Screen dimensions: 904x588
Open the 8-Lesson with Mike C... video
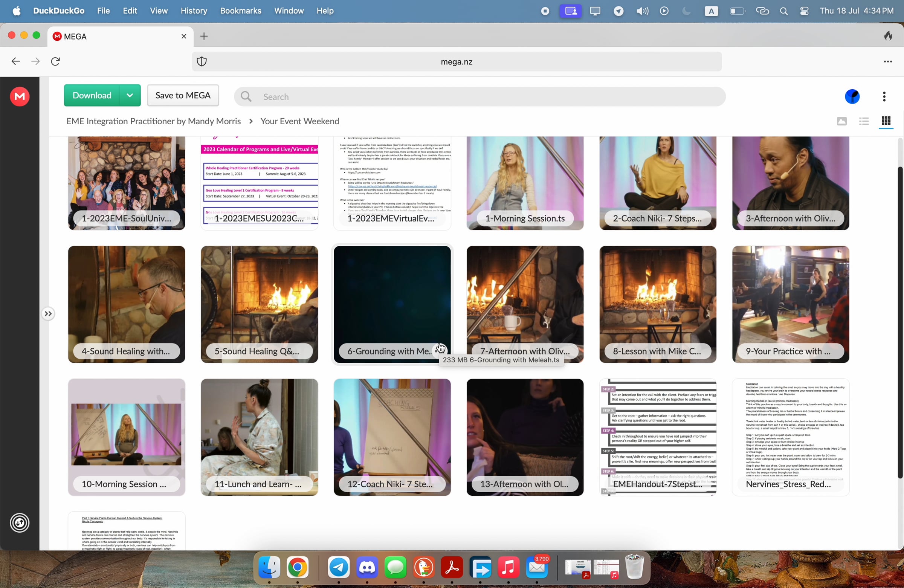pos(658,305)
